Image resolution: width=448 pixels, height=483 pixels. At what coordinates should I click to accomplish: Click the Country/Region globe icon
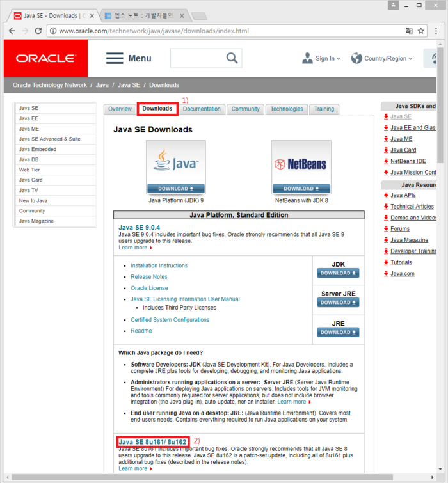356,58
